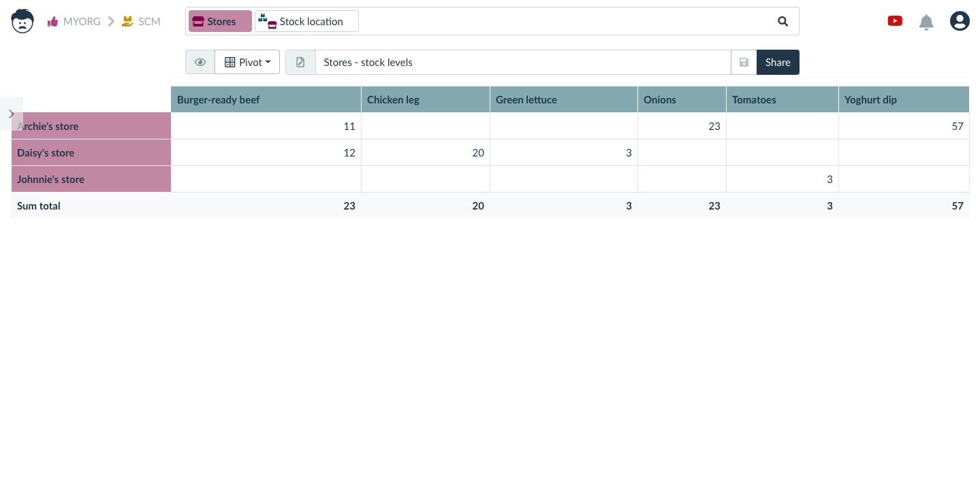Select the Stores filter chip
Screen dimensions: 980x481
(220, 21)
